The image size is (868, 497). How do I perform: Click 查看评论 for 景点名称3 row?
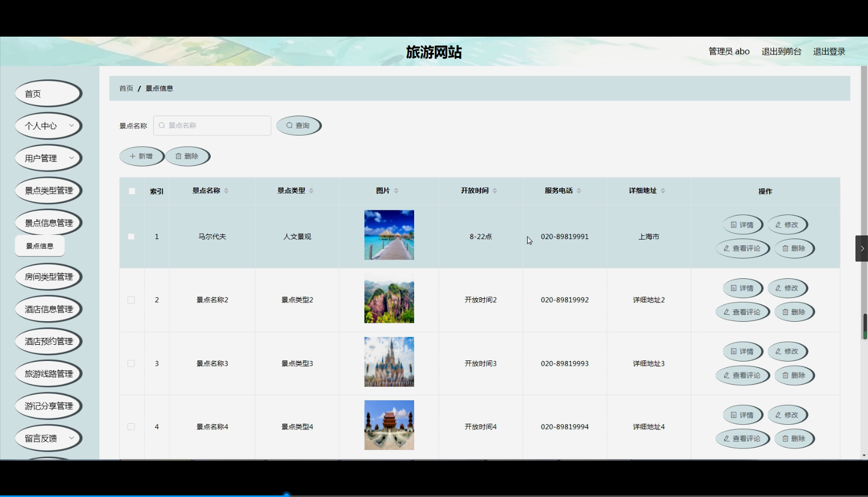pos(742,376)
